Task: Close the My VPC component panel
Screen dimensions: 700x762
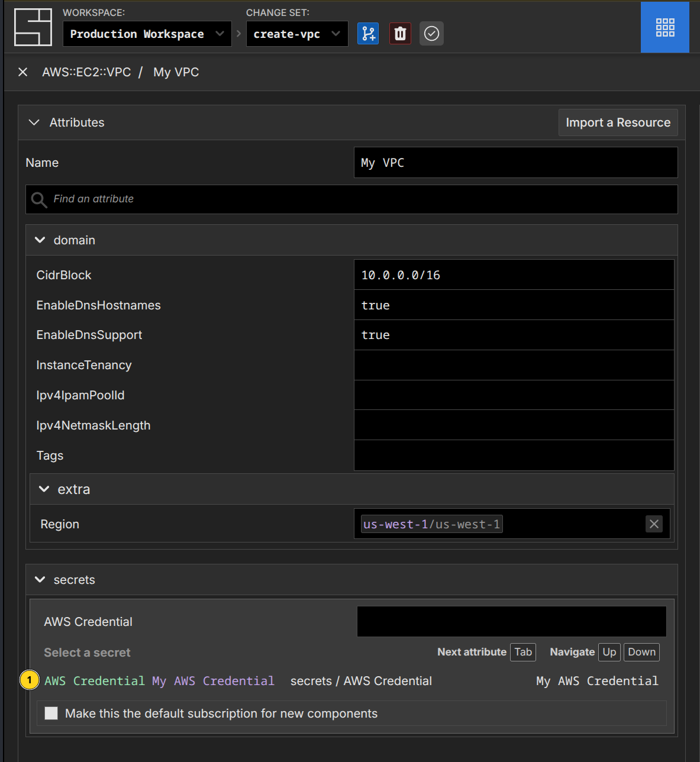Action: coord(23,72)
